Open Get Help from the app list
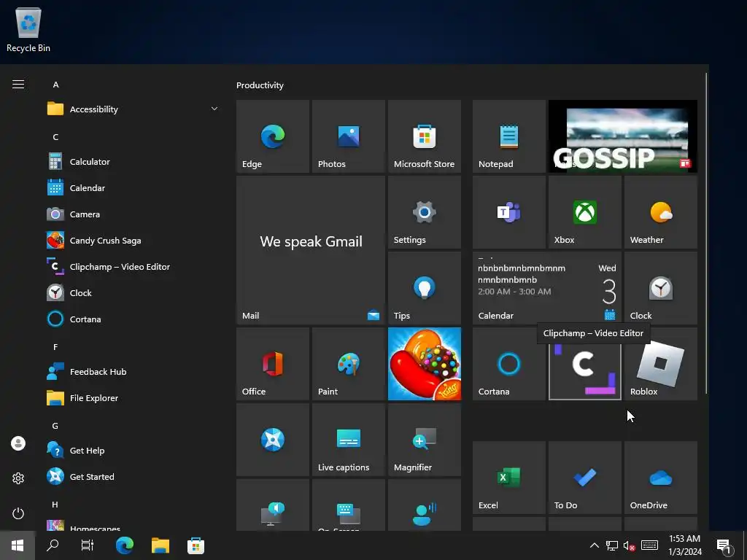The image size is (747, 560). [133, 451]
